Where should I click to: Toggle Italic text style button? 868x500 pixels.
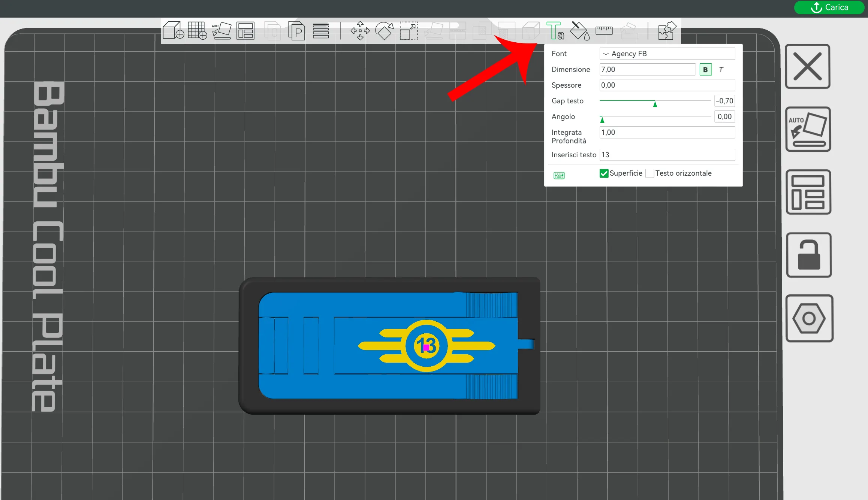coord(721,69)
